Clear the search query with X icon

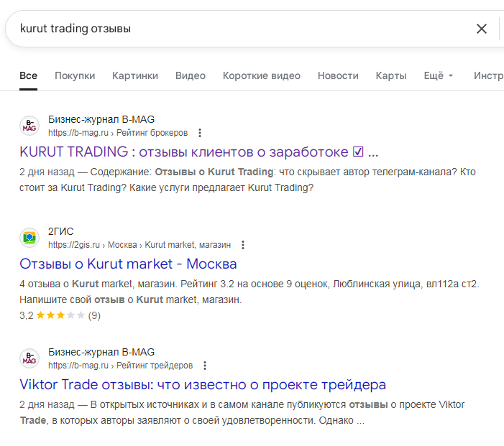[482, 29]
